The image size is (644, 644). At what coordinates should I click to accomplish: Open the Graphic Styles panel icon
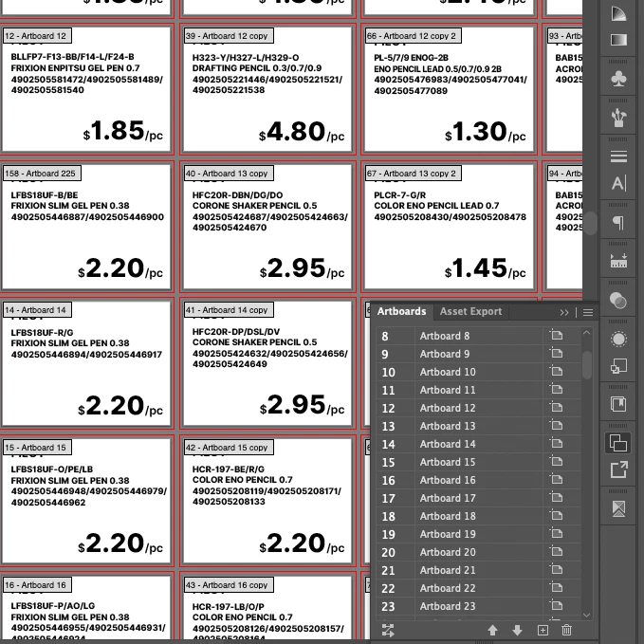click(x=618, y=365)
